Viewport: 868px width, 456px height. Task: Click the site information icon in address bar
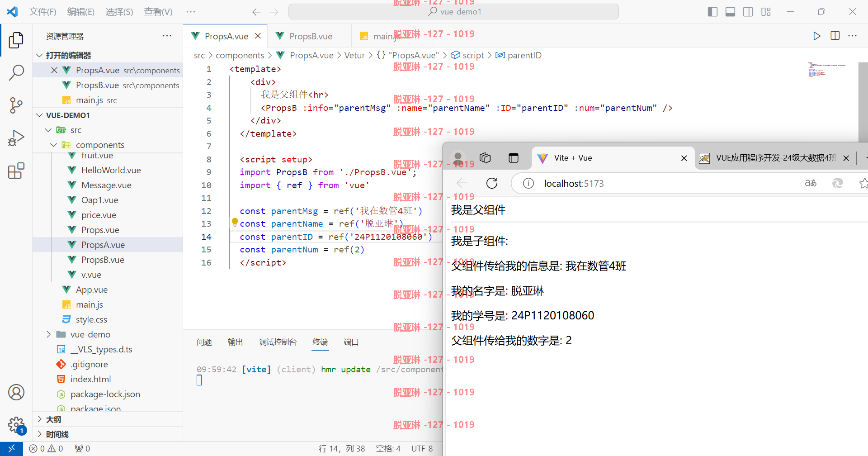click(x=528, y=183)
